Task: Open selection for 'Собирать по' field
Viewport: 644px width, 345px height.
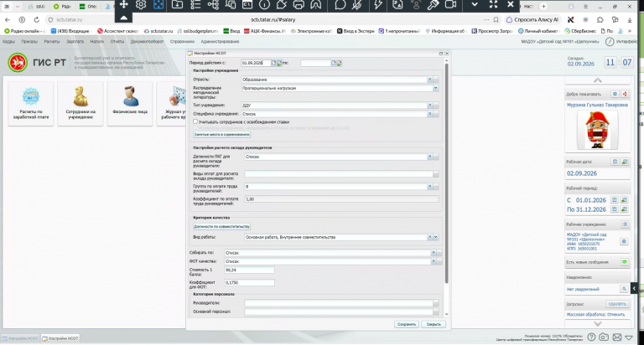Action: pyautogui.click(x=439, y=253)
